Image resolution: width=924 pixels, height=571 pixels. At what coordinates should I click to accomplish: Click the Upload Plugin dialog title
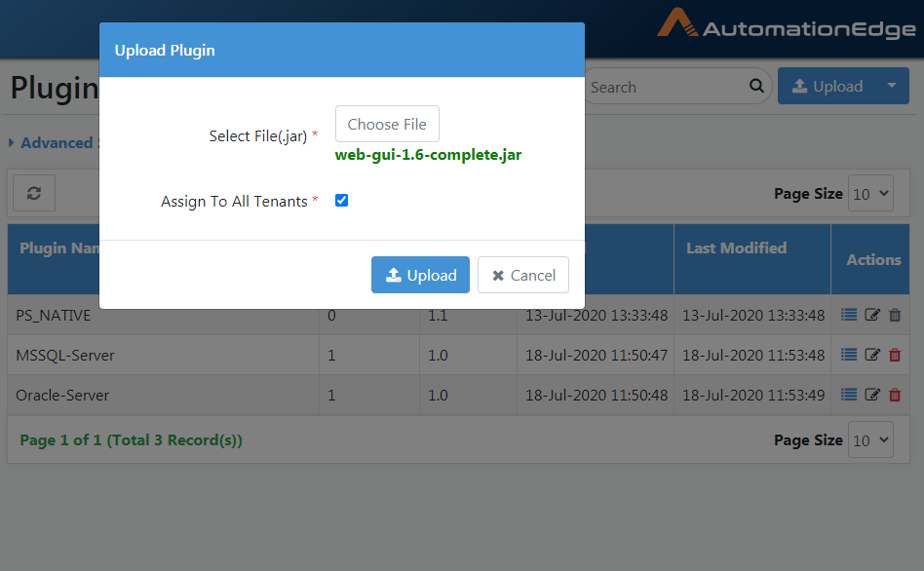pos(165,51)
